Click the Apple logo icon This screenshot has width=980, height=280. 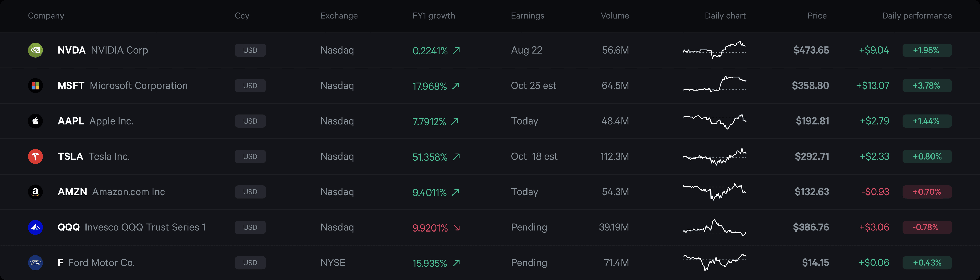tap(35, 121)
